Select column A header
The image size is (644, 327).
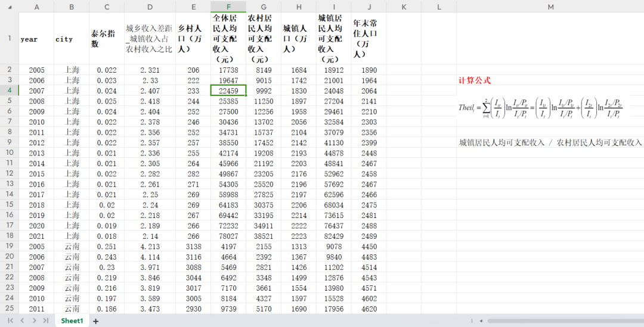[36, 7]
